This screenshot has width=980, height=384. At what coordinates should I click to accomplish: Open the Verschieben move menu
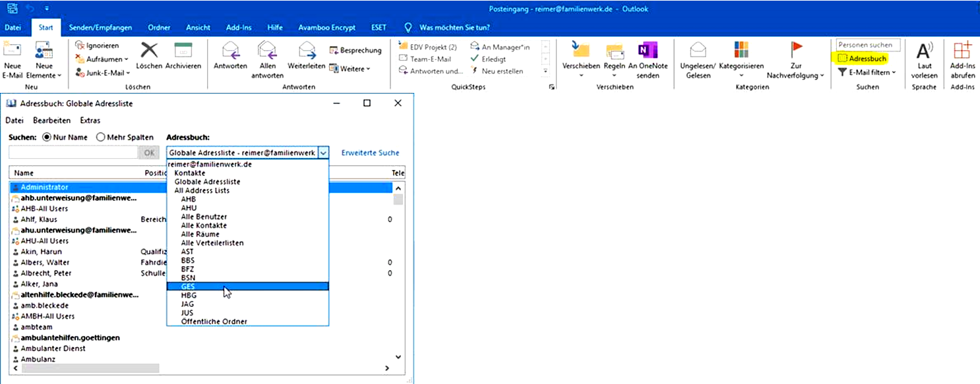point(581,59)
